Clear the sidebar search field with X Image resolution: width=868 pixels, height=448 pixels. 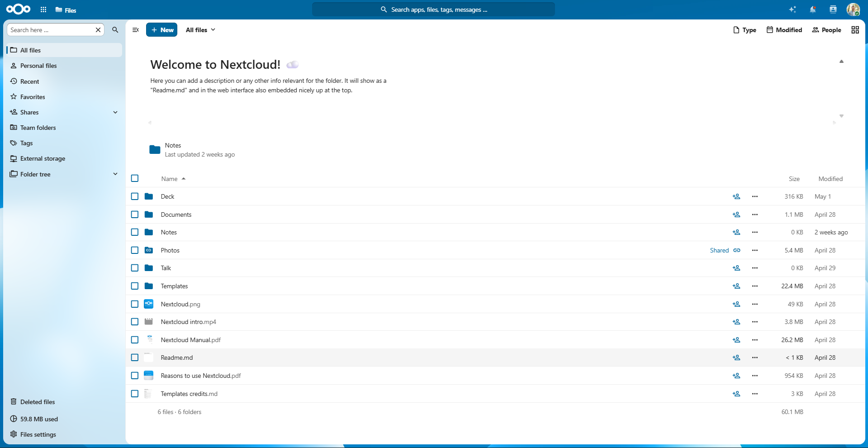tap(98, 30)
